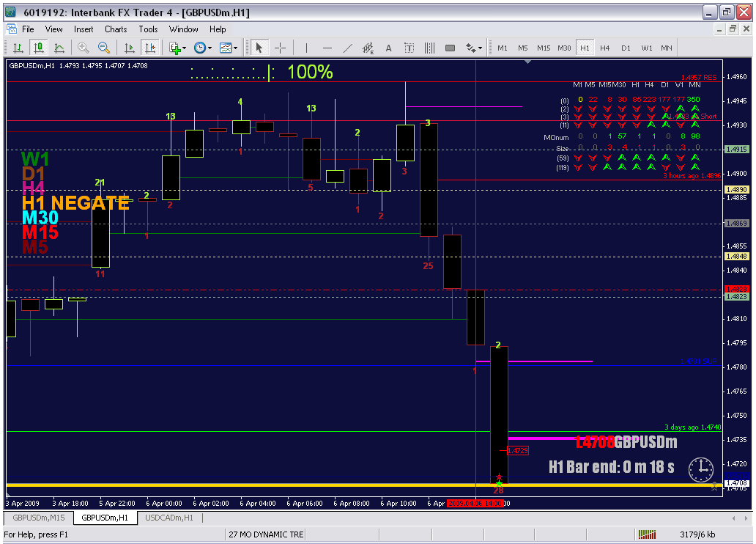
Task: Open the Insert menu
Action: [84, 29]
